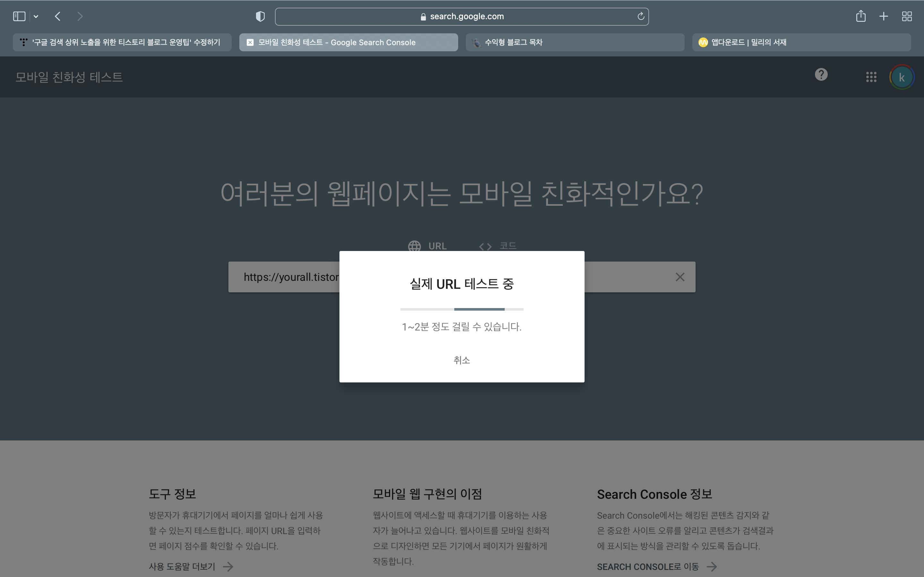Reload the page via refresh icon
Image resolution: width=924 pixels, height=577 pixels.
coord(641,16)
